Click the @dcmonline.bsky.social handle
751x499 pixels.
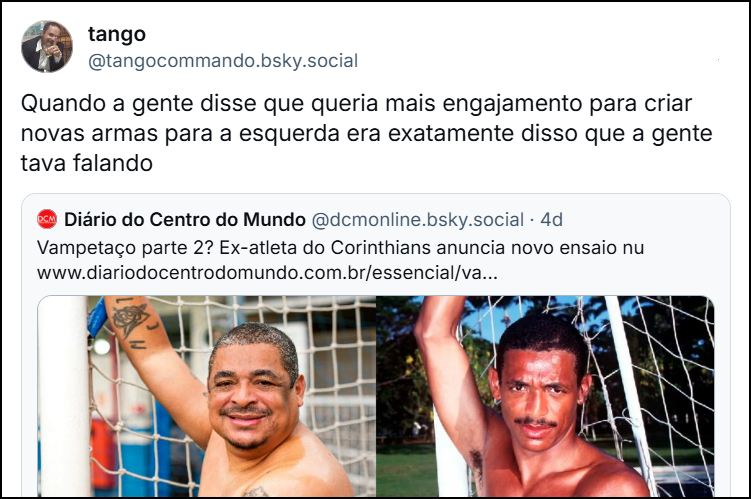418,219
